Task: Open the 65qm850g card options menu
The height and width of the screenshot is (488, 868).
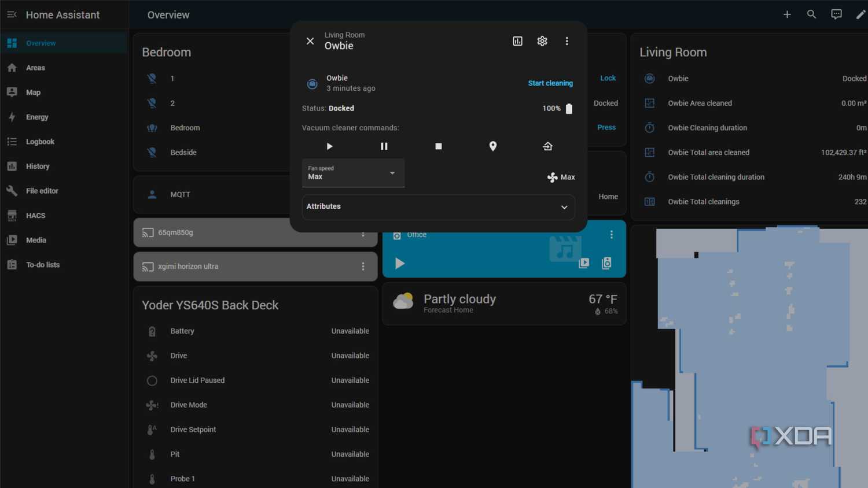Action: (x=363, y=232)
